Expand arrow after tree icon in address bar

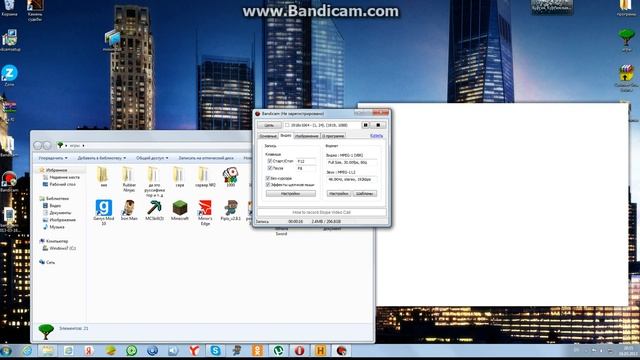[66, 146]
